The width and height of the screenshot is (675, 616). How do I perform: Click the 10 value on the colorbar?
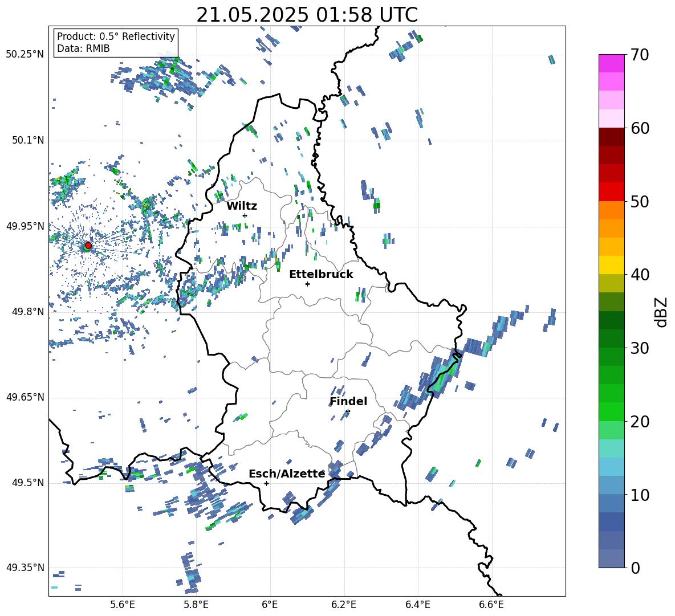(x=640, y=495)
